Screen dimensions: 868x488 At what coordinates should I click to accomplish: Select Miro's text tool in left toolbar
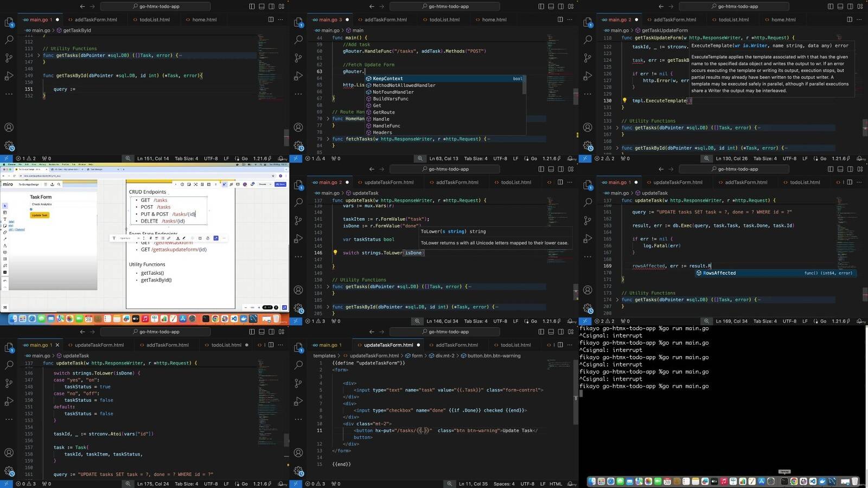click(x=5, y=219)
